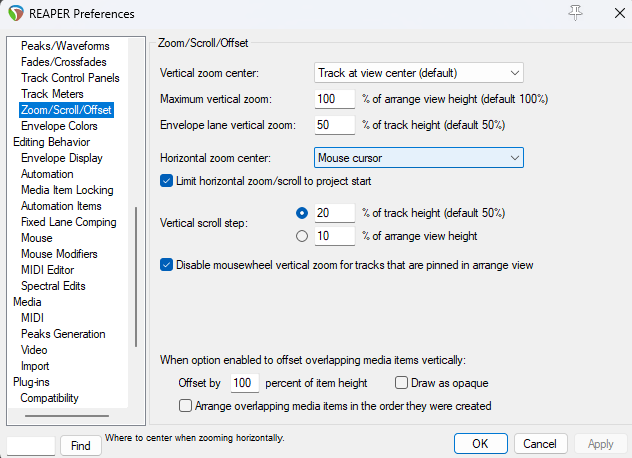This screenshot has height=458, width=632.
Task: Select Automation Items page
Action: (61, 206)
